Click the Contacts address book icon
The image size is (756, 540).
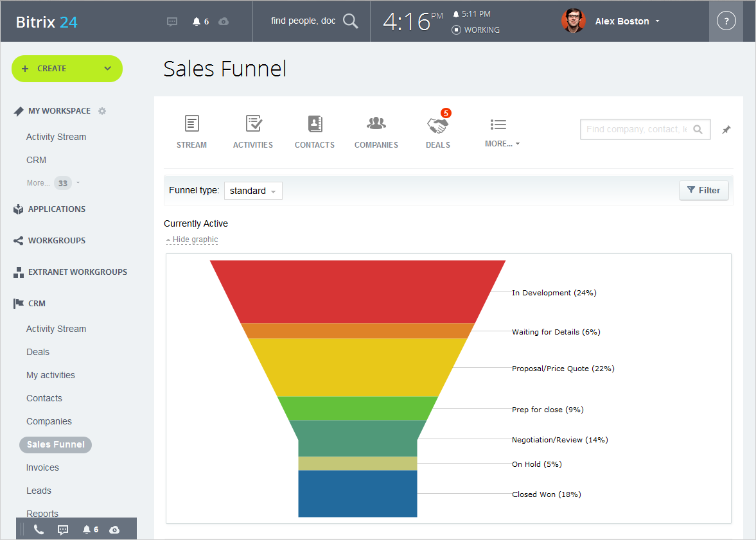pos(314,124)
